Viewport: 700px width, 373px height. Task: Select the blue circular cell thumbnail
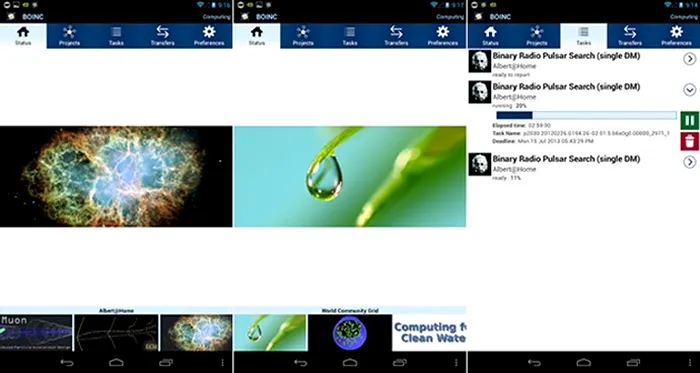click(x=350, y=333)
